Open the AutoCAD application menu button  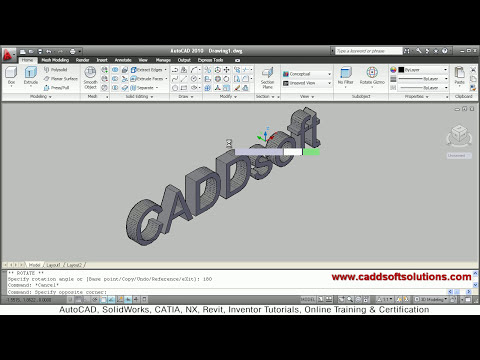8,55
